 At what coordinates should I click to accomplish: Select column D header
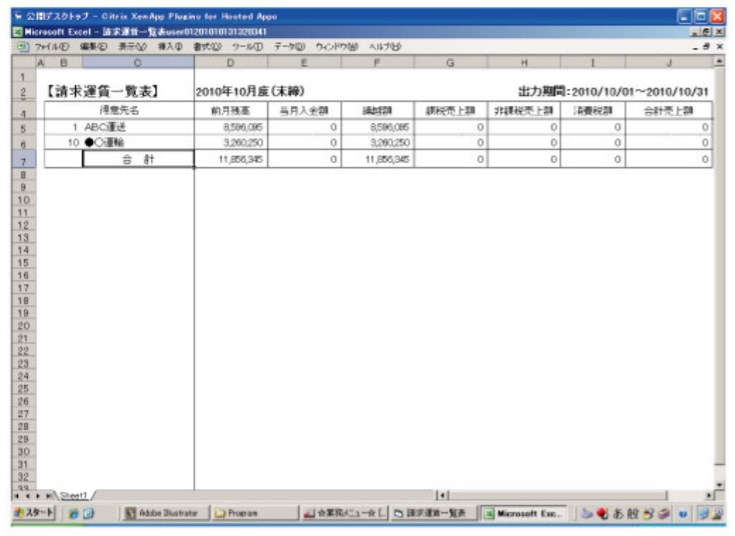click(x=230, y=62)
